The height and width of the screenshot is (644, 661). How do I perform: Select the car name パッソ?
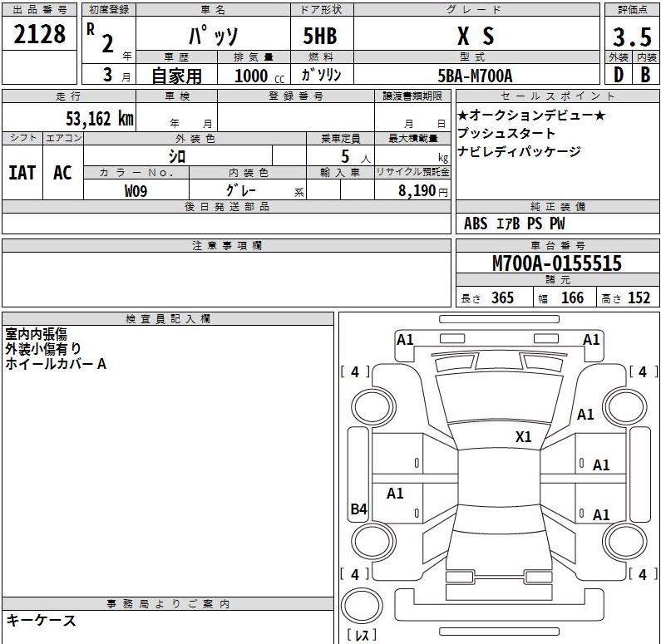coord(214,36)
